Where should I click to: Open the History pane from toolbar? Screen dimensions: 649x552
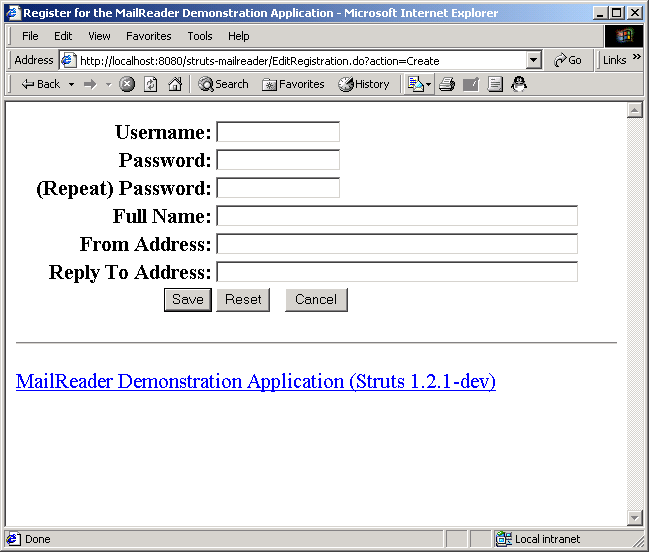[363, 84]
